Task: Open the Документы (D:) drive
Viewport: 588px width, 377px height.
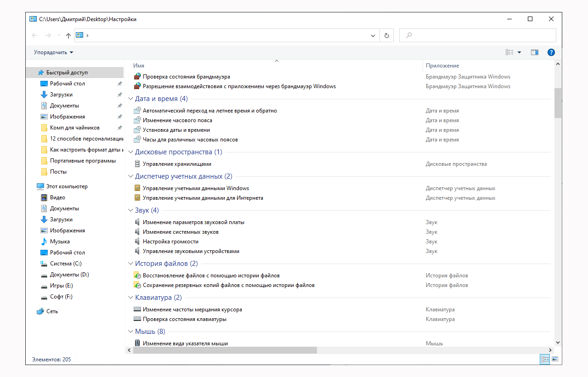Action: click(x=69, y=275)
